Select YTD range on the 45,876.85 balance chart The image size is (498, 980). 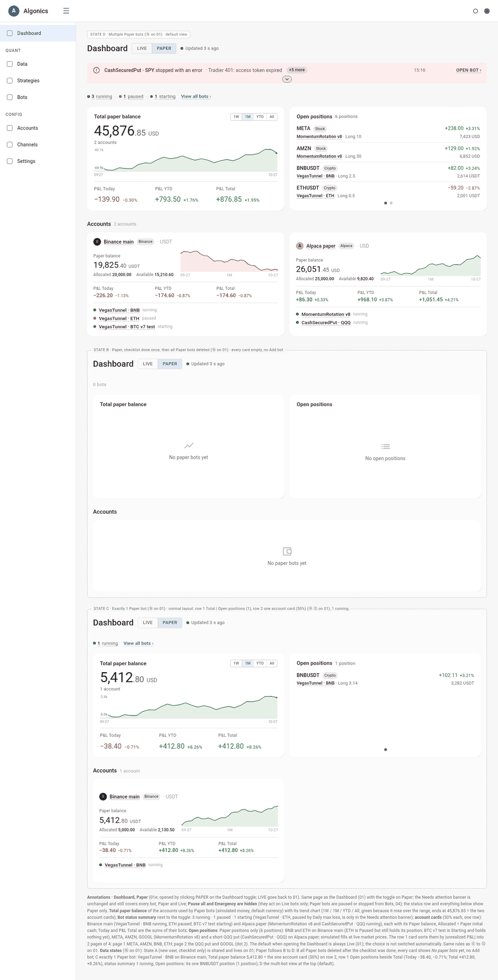(260, 117)
